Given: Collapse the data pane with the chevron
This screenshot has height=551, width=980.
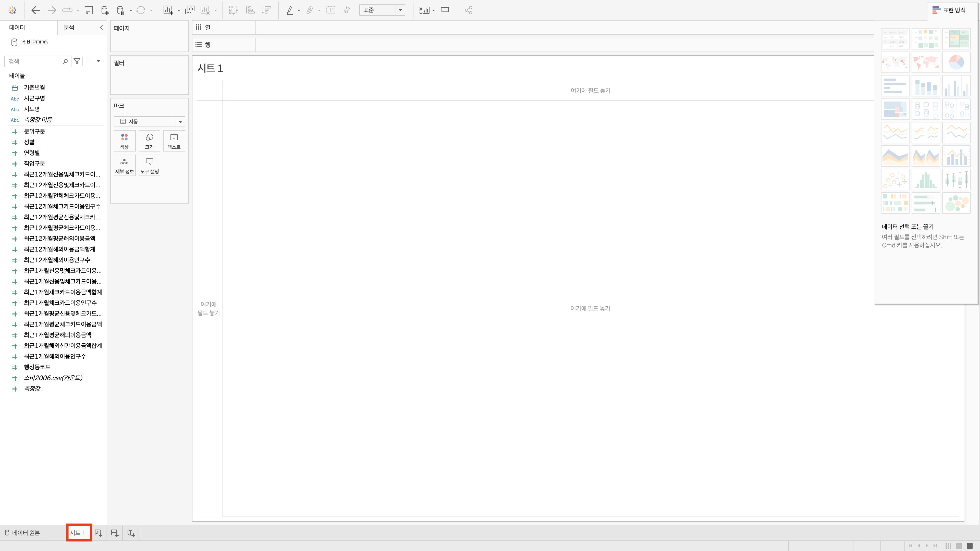Looking at the screenshot, I should coord(101,27).
